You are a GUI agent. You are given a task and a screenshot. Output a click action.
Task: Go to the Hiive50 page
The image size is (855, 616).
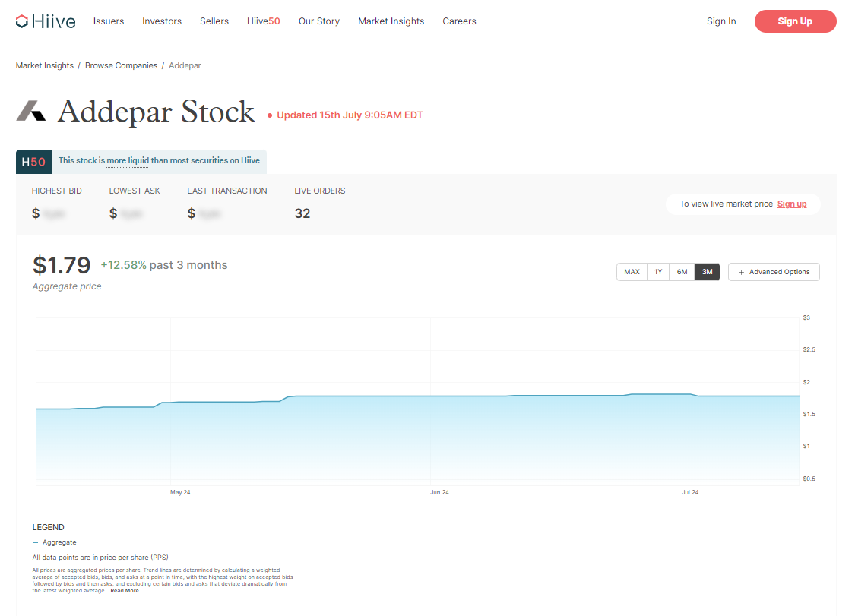click(x=264, y=21)
